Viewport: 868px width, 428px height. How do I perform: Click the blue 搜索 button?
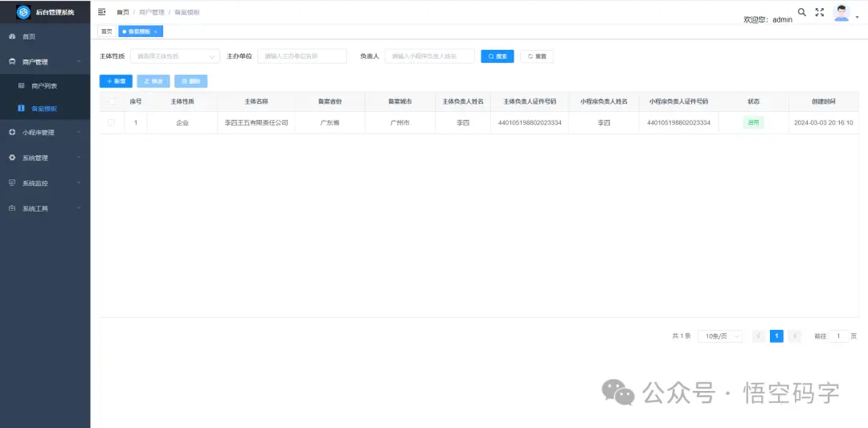click(x=497, y=56)
